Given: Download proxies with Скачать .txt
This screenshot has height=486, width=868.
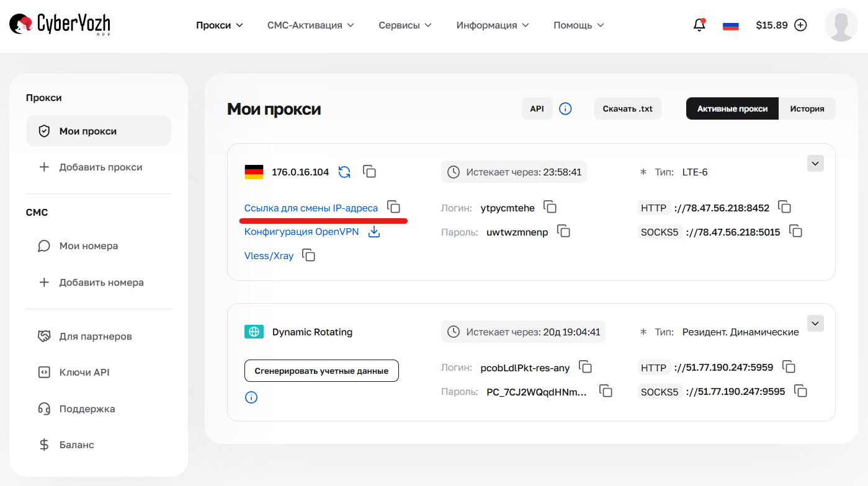Looking at the screenshot, I should point(627,108).
